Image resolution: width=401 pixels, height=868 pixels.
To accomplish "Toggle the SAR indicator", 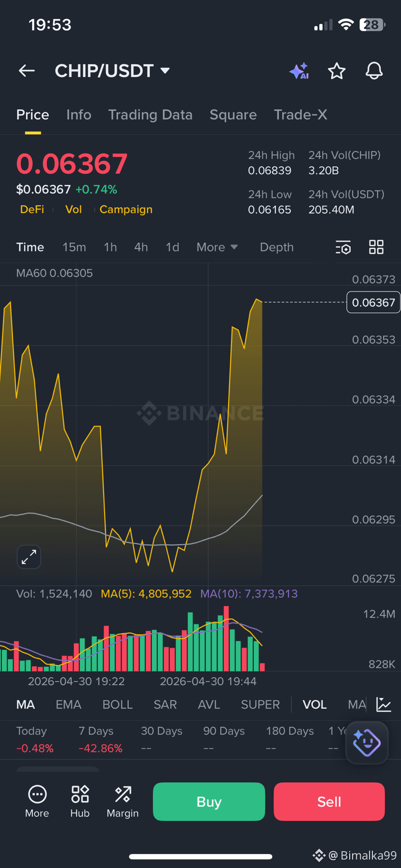I will [x=165, y=704].
